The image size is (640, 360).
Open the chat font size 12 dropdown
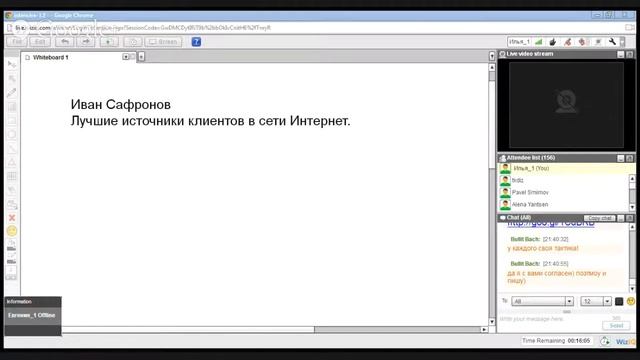[596, 301]
